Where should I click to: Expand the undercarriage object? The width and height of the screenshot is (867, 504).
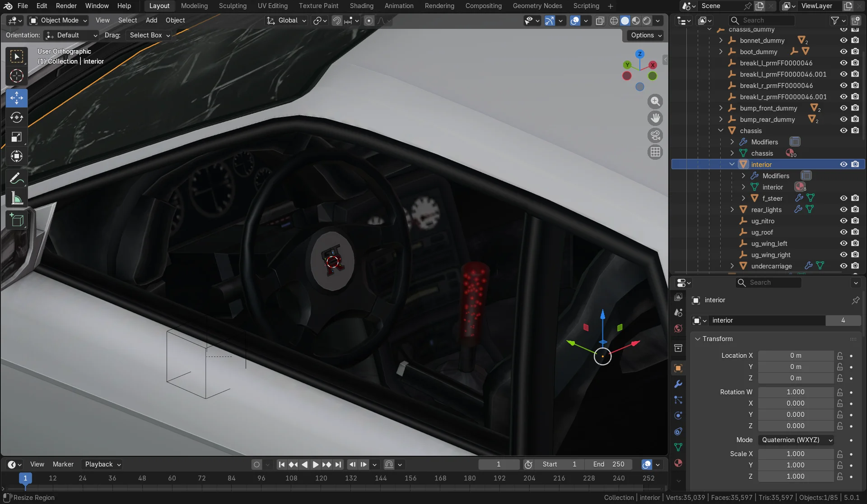[732, 266]
